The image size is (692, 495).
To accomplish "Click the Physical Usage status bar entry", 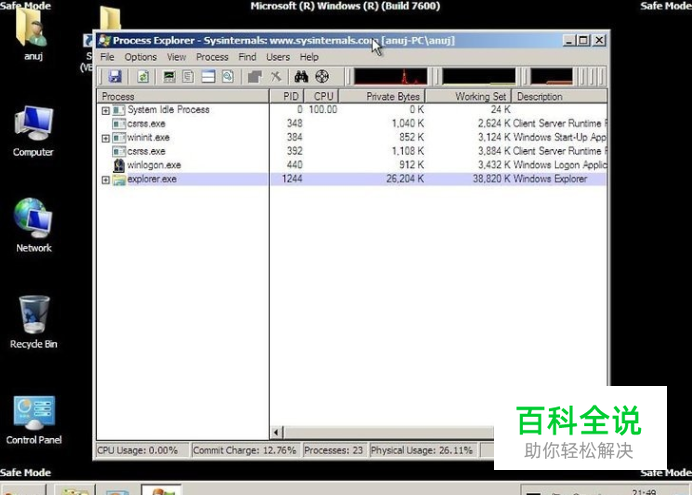I will [x=422, y=450].
